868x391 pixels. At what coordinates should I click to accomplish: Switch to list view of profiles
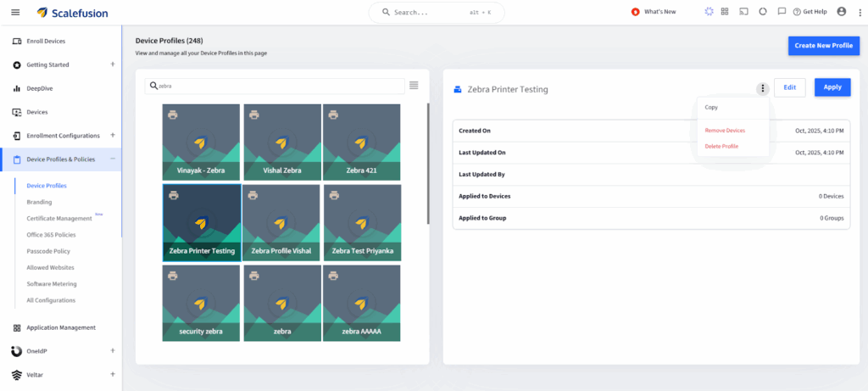point(414,85)
